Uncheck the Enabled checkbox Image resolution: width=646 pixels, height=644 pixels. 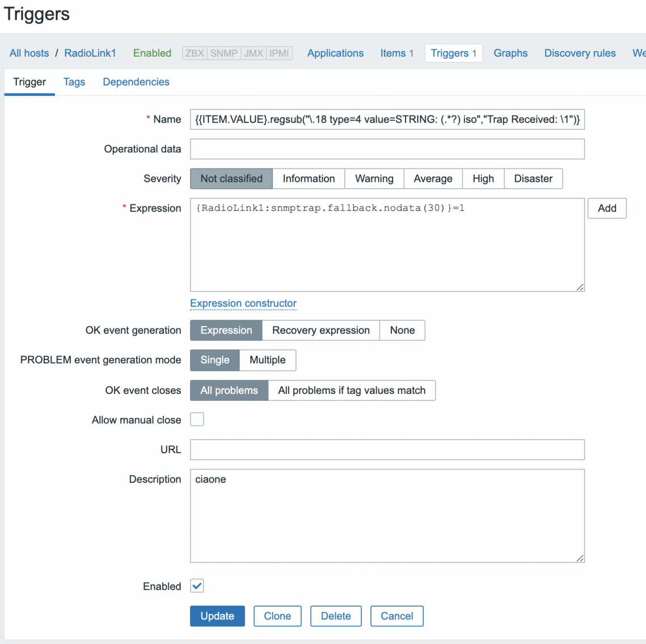[x=197, y=586]
